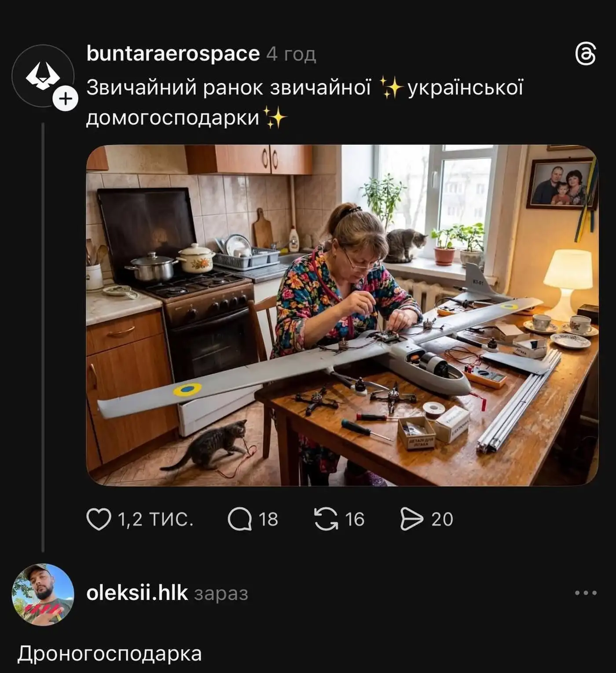Open more options for oleksii.hlk reply
616x673 pixels.
tap(586, 593)
